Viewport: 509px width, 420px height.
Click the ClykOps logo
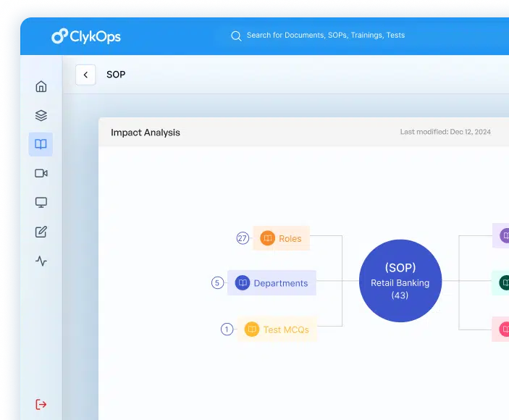(87, 35)
